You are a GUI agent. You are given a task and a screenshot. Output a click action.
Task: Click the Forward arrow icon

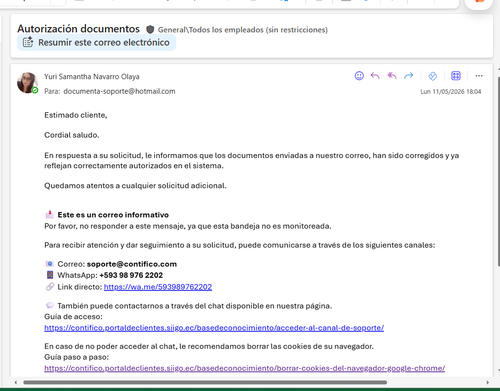[x=409, y=76]
